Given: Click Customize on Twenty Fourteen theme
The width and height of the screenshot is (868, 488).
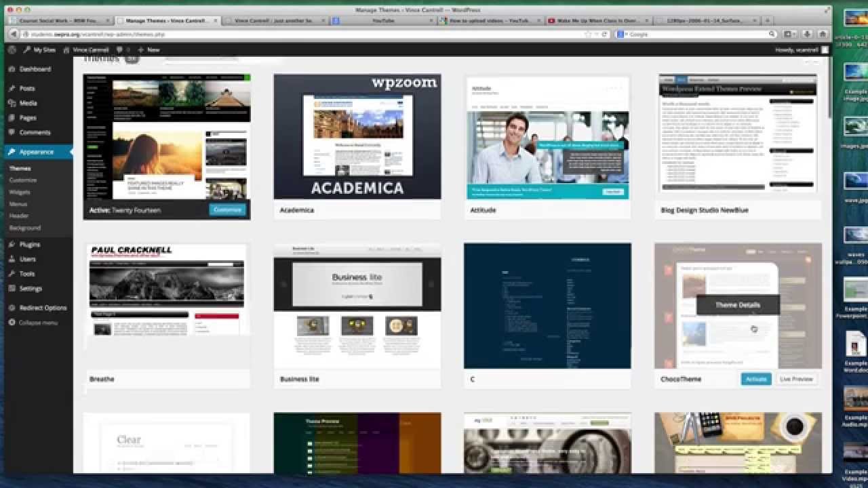Looking at the screenshot, I should click(227, 210).
